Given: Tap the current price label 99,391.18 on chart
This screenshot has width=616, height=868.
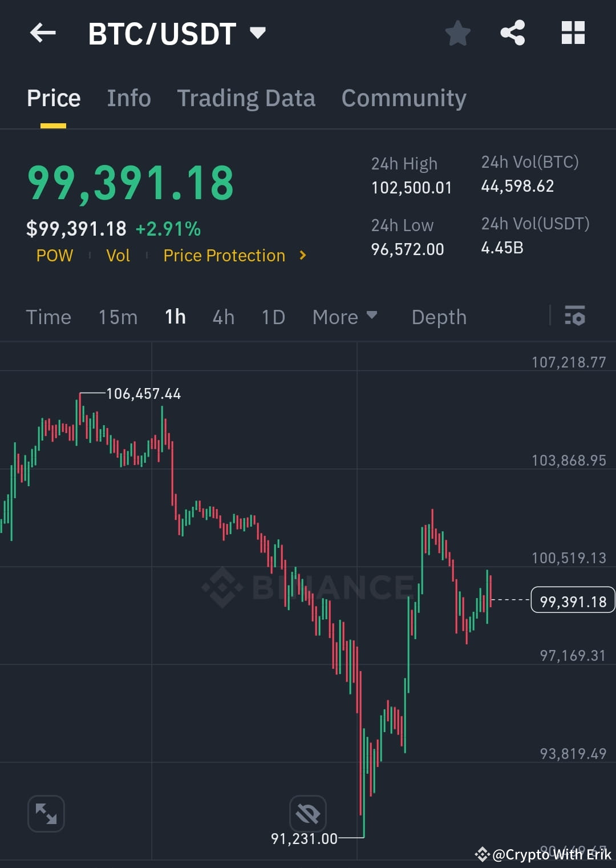Looking at the screenshot, I should tap(573, 600).
